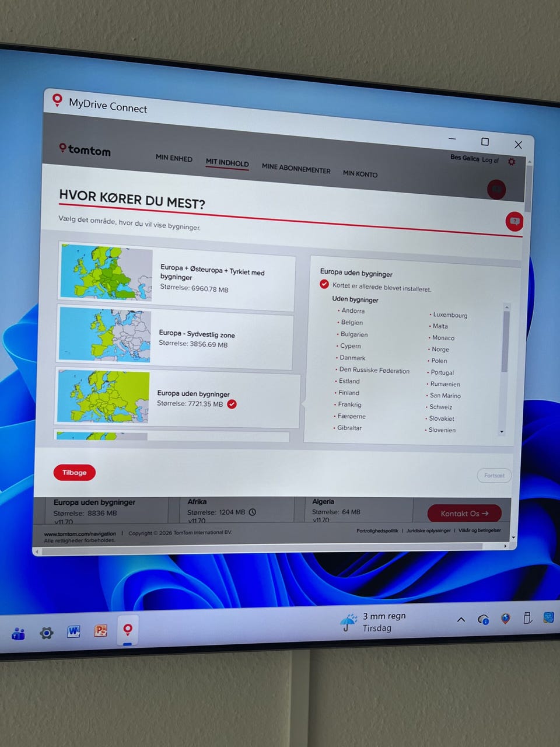Open Vilkår og betingelser link
560x747 pixels.
coord(480,530)
